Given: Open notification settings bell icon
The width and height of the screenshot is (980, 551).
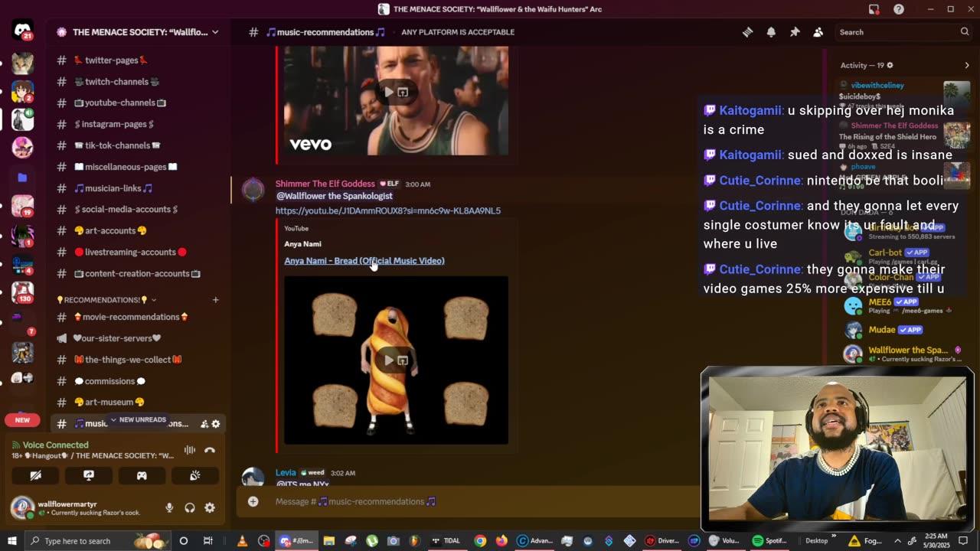Looking at the screenshot, I should pos(771,32).
